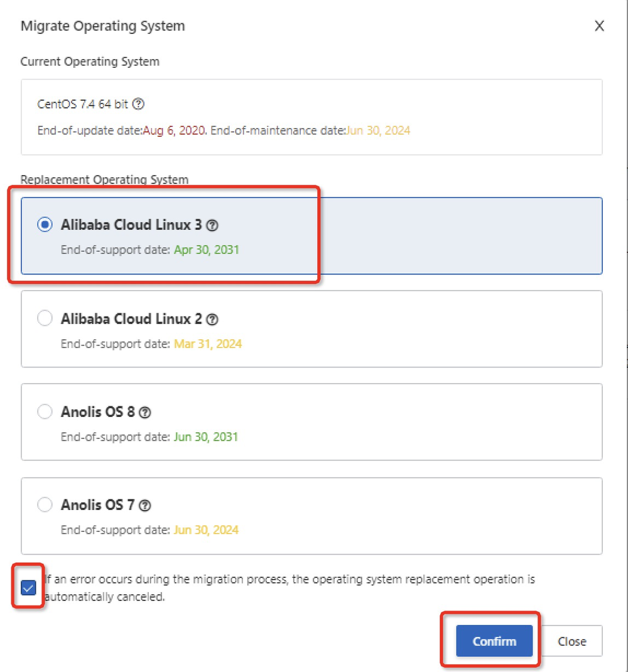The image size is (628, 672).
Task: Select the Anolis OS 8 radio button
Action: point(45,411)
